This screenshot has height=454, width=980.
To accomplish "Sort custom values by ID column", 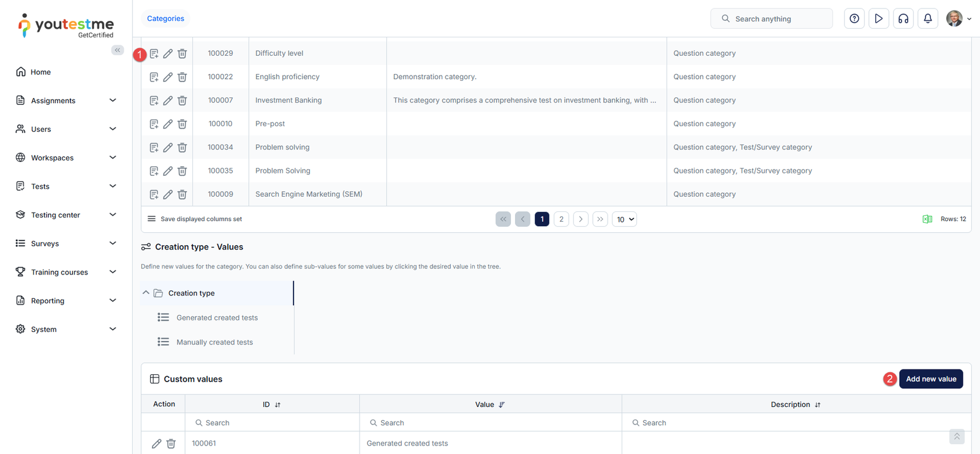I will pos(277,405).
